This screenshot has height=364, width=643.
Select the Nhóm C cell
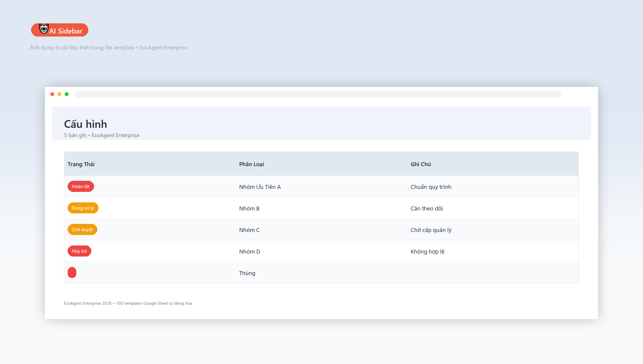pyautogui.click(x=249, y=230)
